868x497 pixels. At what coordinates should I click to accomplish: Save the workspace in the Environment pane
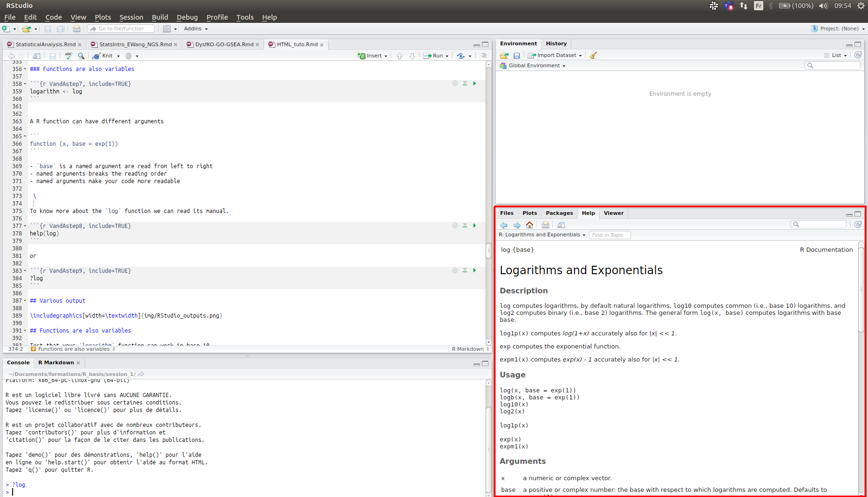tap(516, 56)
